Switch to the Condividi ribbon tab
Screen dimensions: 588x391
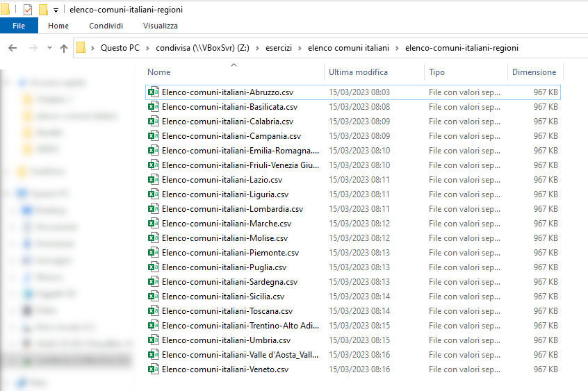pos(106,26)
